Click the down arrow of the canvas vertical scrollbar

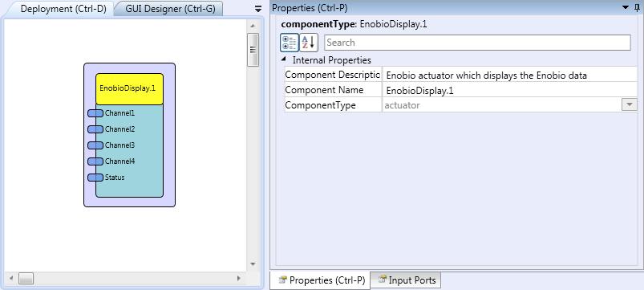253,264
